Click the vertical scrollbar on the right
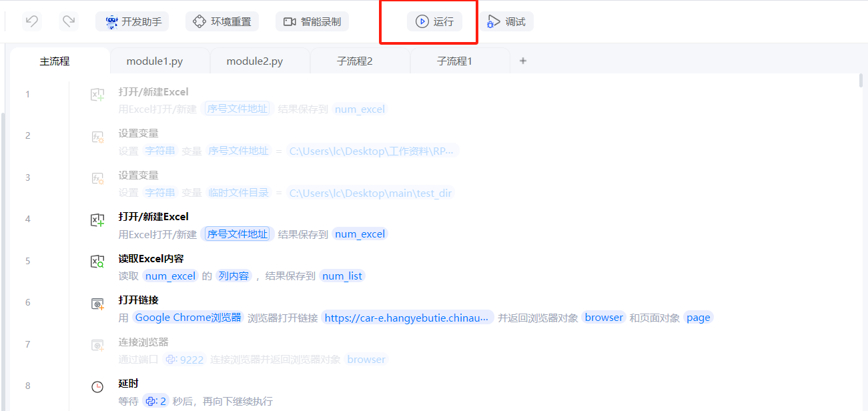868x411 pixels. [x=861, y=80]
